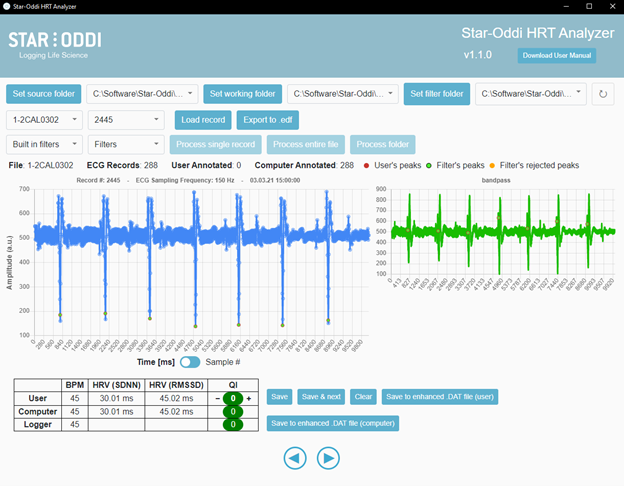Minimize the Star-Oddi HRT Analyzer window

[x=566, y=6]
